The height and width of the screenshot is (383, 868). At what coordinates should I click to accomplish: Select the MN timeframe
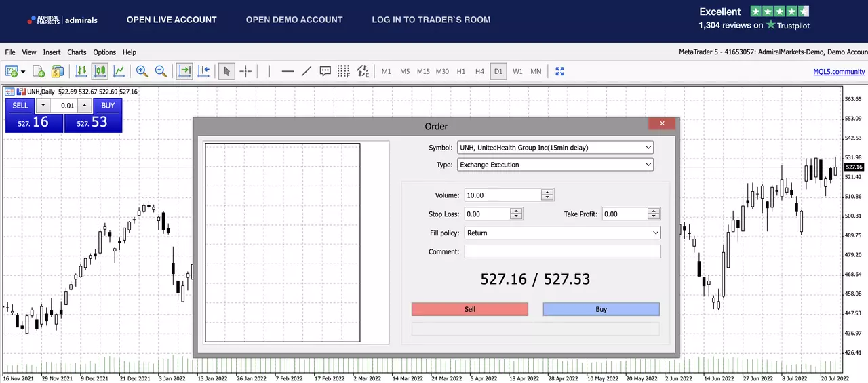tap(536, 71)
